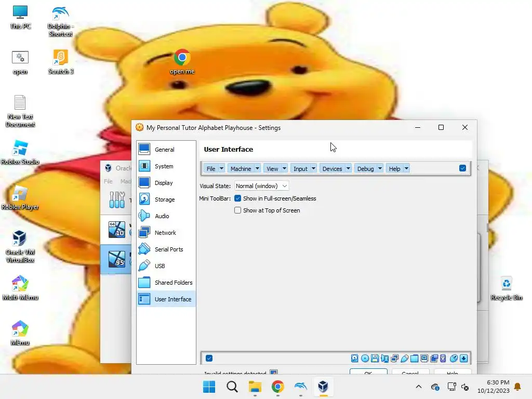This screenshot has height=399, width=532.
Task: Expand the File menu arrow in menu bar editor
Action: point(221,168)
